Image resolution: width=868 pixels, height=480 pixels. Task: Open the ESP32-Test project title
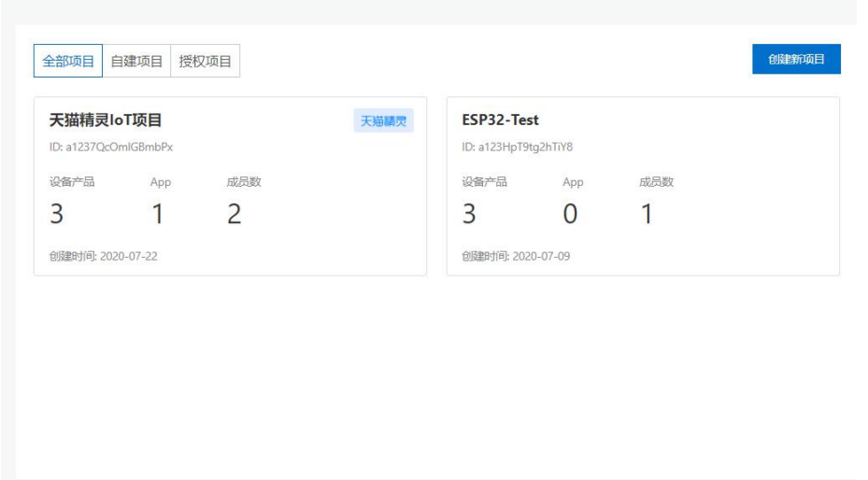[x=500, y=120]
